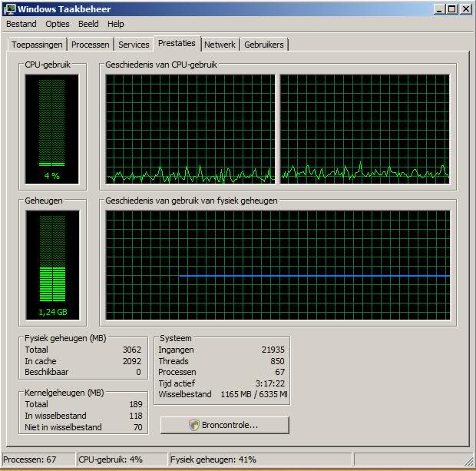Switch to the Netwerk tab
Screen dimensions: 476x471
click(x=220, y=45)
